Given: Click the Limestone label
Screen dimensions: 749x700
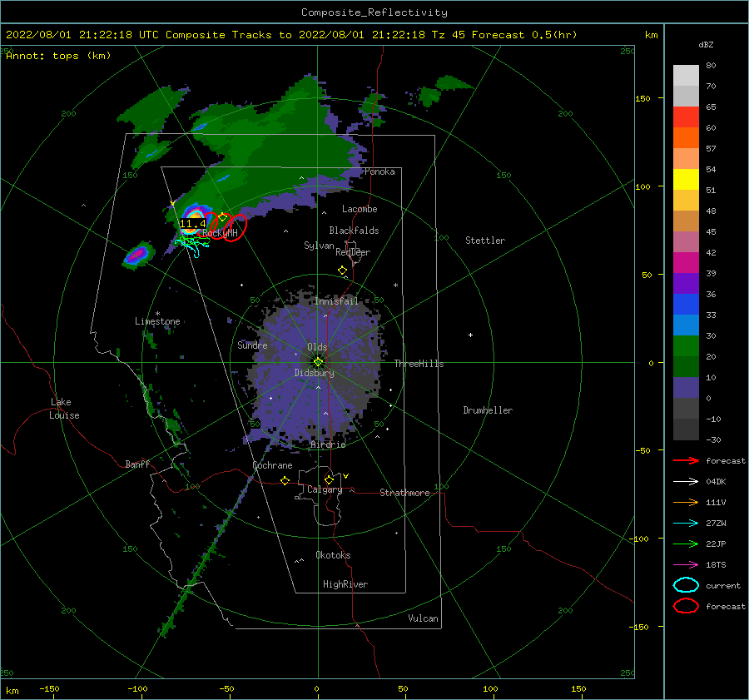Looking at the screenshot, I should pos(157,321).
